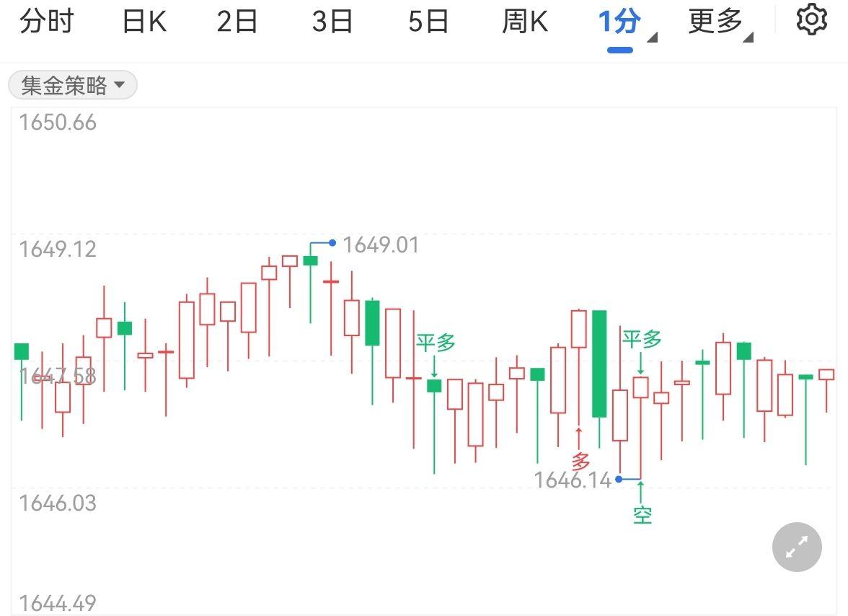848x616 pixels.
Task: Click the 1650.66 price axis label
Action: 58,123
